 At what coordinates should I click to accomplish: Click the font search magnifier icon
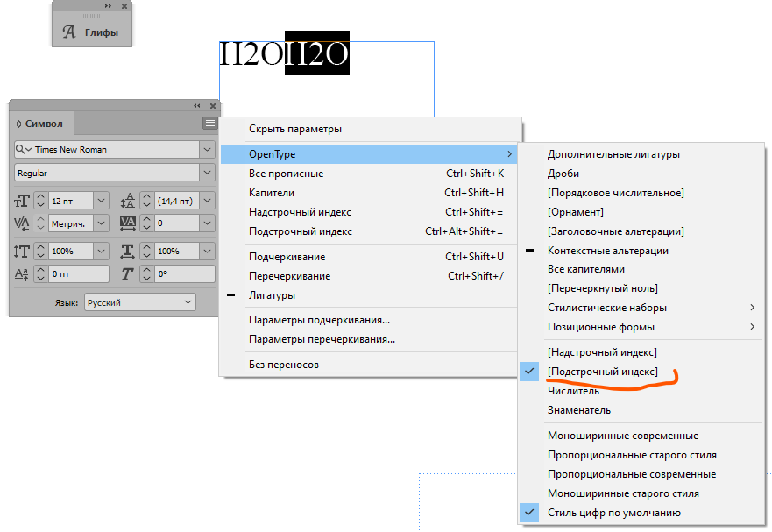[x=23, y=149]
